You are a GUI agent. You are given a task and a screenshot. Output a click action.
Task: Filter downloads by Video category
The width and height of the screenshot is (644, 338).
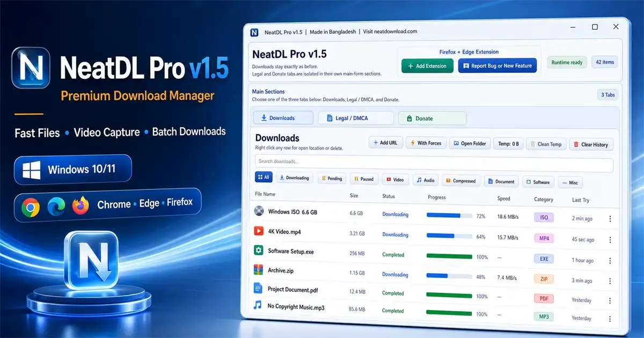tap(395, 180)
